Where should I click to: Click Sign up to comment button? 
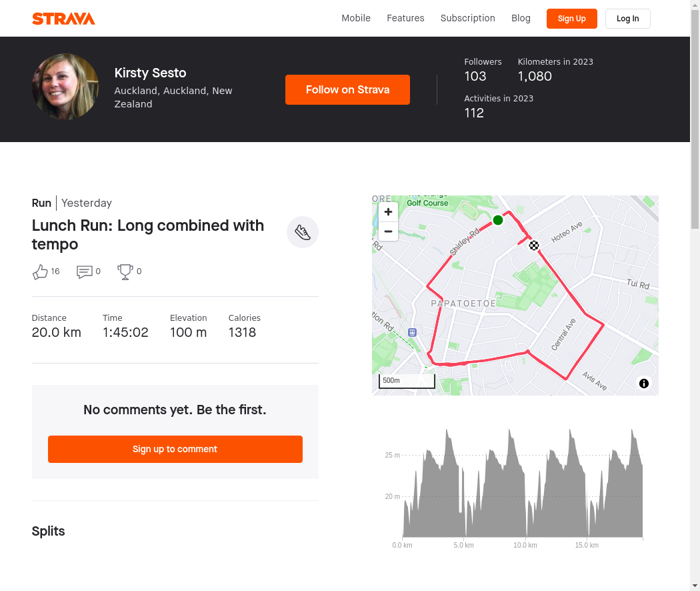(175, 449)
